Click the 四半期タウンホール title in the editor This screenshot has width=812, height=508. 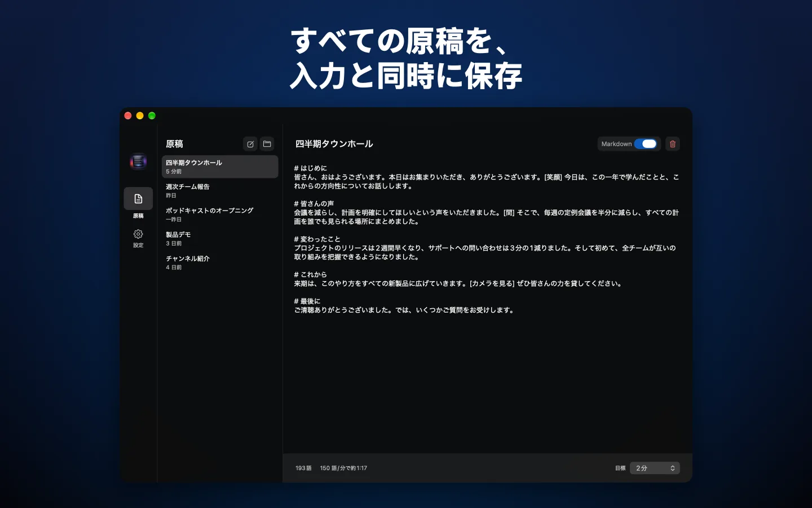[x=334, y=144]
